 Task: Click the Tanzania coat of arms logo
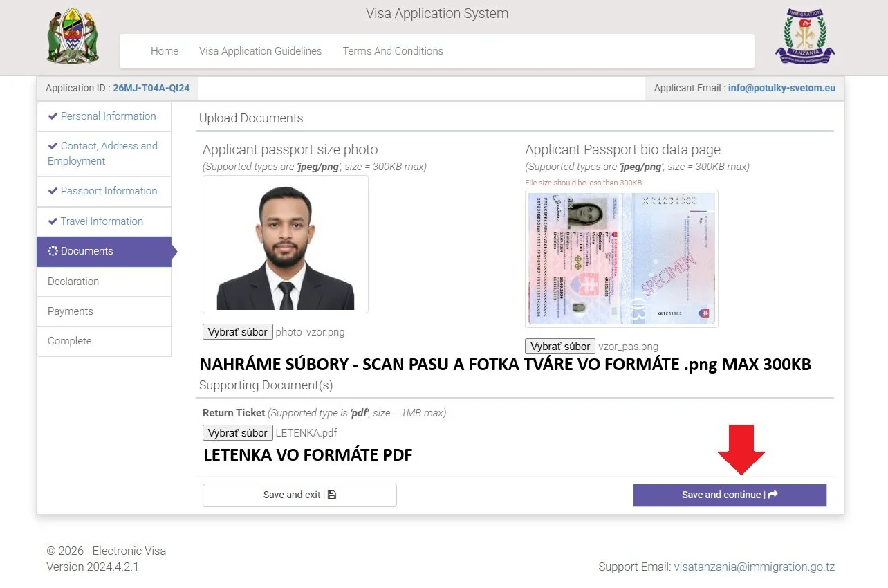pos(73,37)
